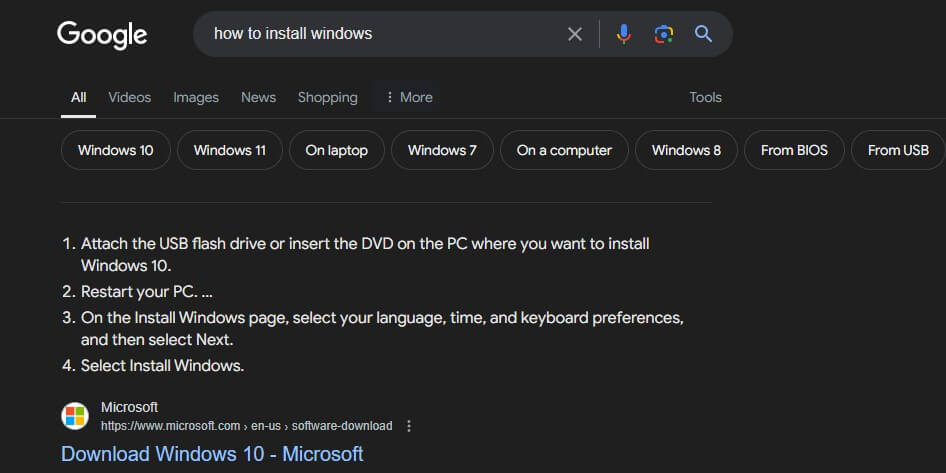Apply the From USB filter chip
This screenshot has width=946, height=473.
(x=898, y=150)
